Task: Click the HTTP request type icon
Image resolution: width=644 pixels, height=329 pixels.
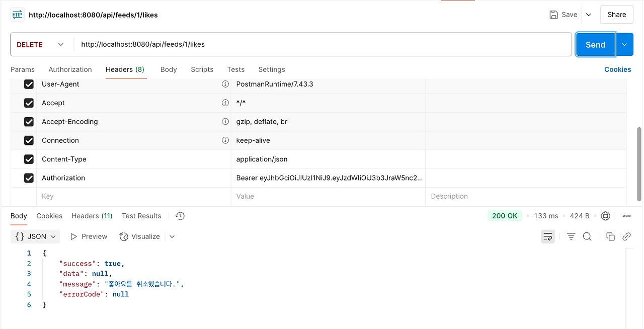Action: (17, 15)
